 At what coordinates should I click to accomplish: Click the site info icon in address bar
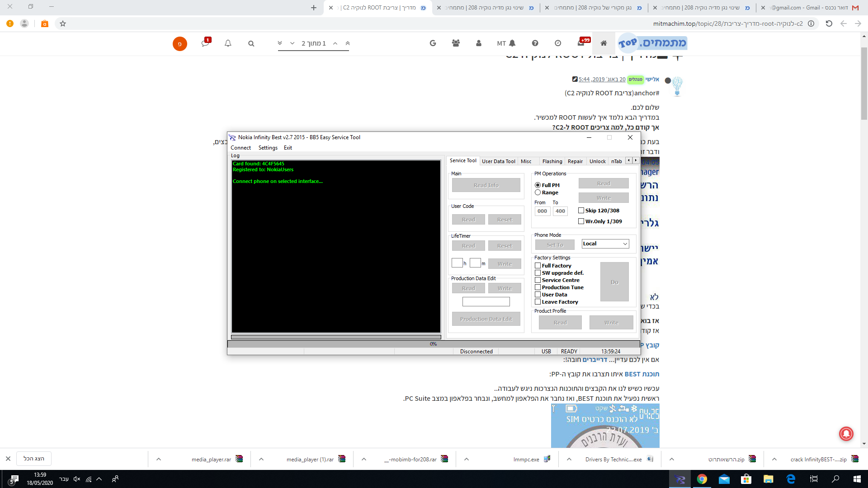coord(811,23)
